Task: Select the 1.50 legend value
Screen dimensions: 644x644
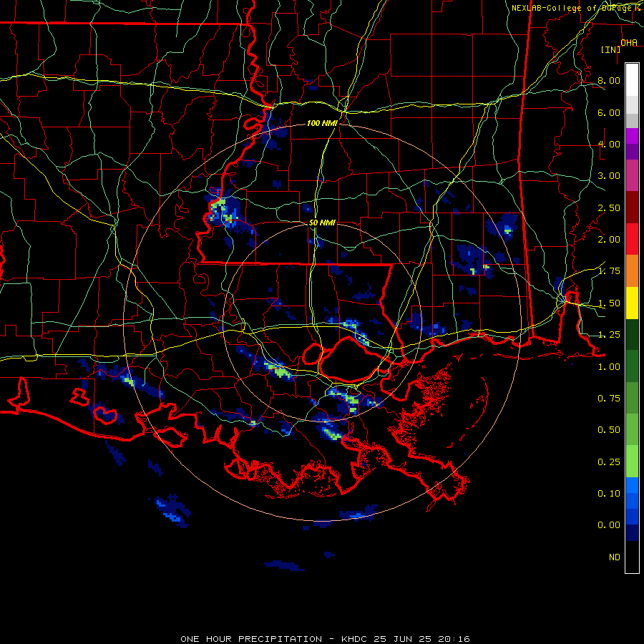Action: point(609,303)
